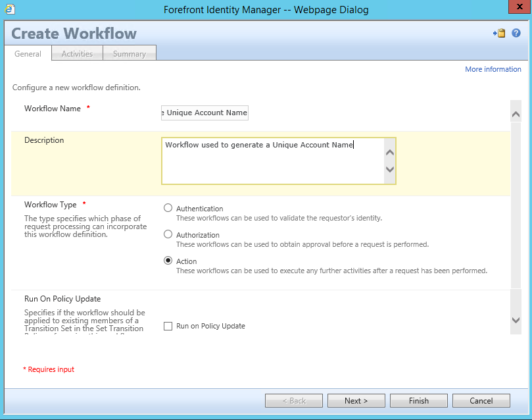Click the Description field label

pos(44,140)
